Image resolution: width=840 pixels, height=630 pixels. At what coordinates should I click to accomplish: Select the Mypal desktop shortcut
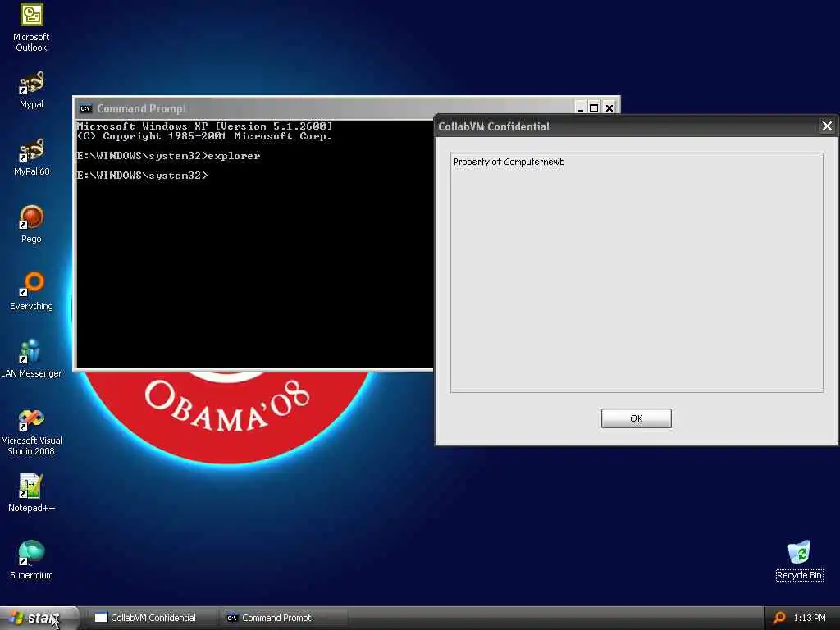(31, 89)
